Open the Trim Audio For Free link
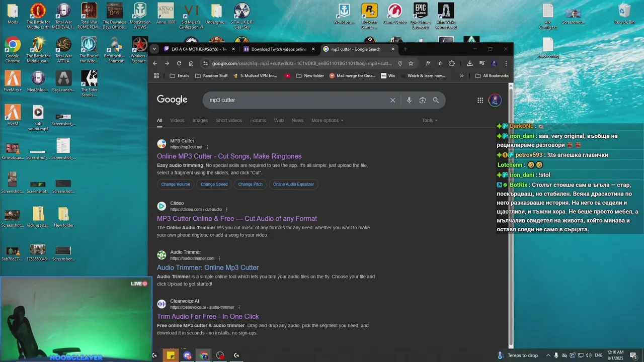The width and height of the screenshot is (644, 362). (x=208, y=316)
